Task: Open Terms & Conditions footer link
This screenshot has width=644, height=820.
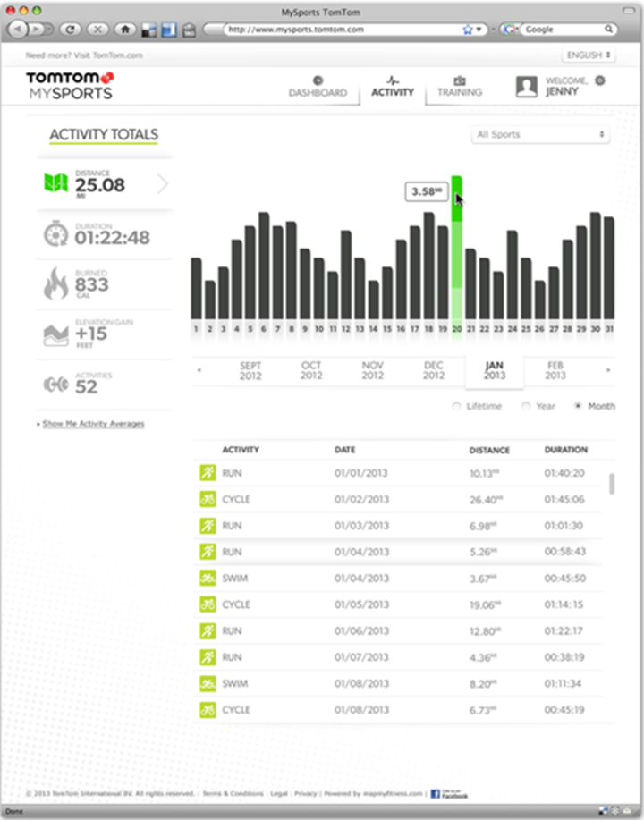Action: tap(233, 793)
